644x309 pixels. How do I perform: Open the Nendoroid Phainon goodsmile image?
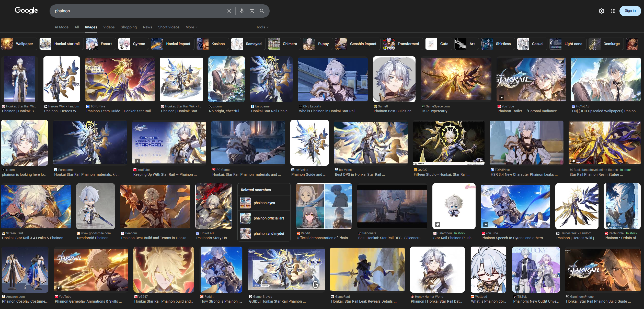[95, 206]
